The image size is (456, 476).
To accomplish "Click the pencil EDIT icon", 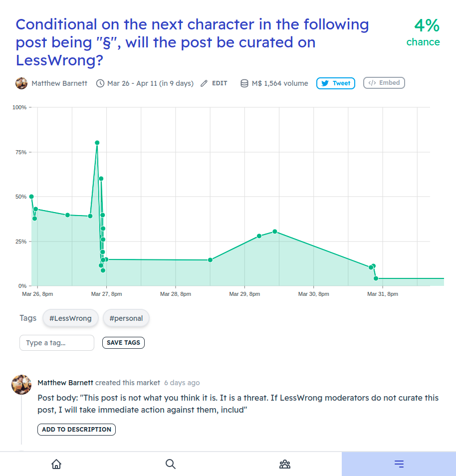I will tap(204, 83).
